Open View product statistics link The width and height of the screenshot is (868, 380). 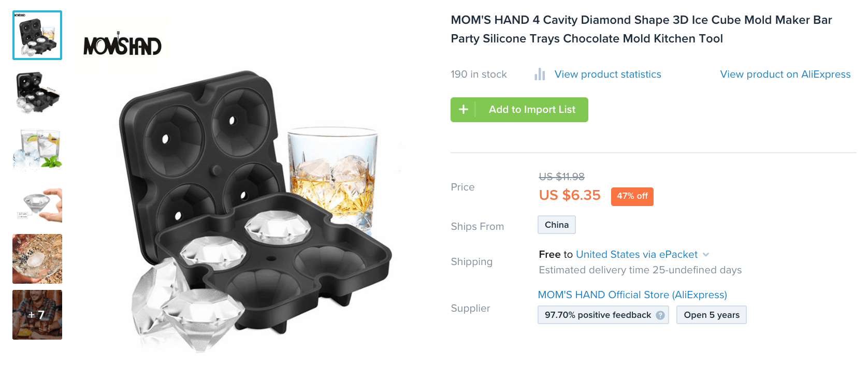pos(607,75)
